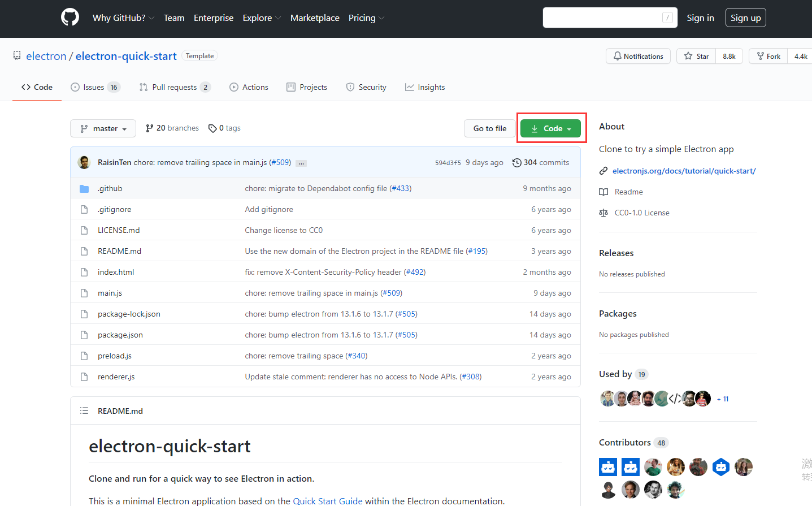Click the first Used by avatar

click(x=607, y=399)
